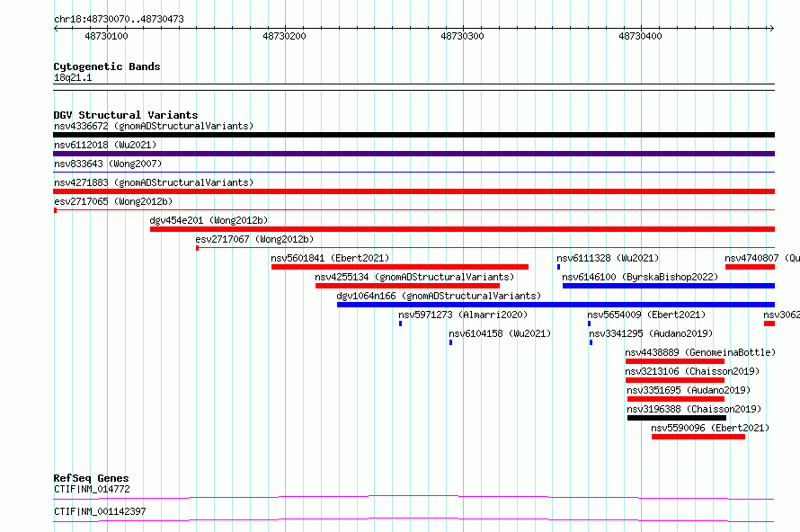
Task: Select the nsv4740807 variant label
Action: pos(762,258)
